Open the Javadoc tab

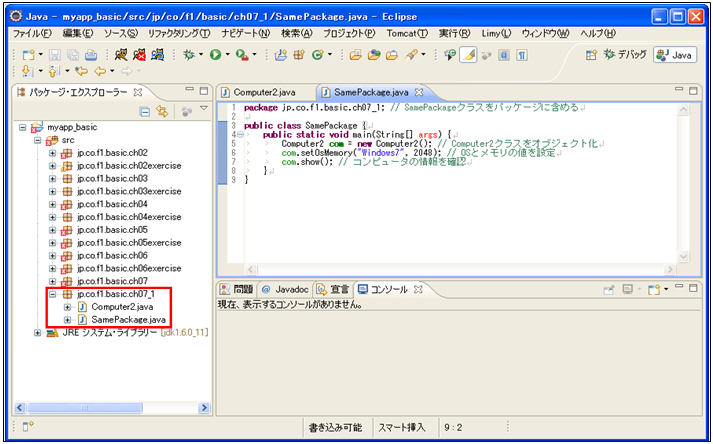point(284,289)
